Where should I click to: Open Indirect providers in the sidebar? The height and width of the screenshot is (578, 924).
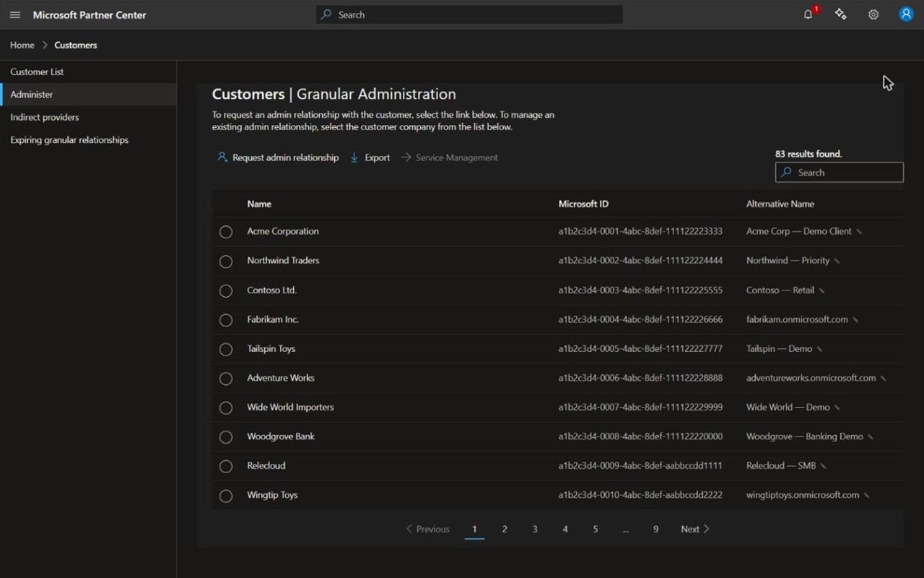(x=88, y=117)
